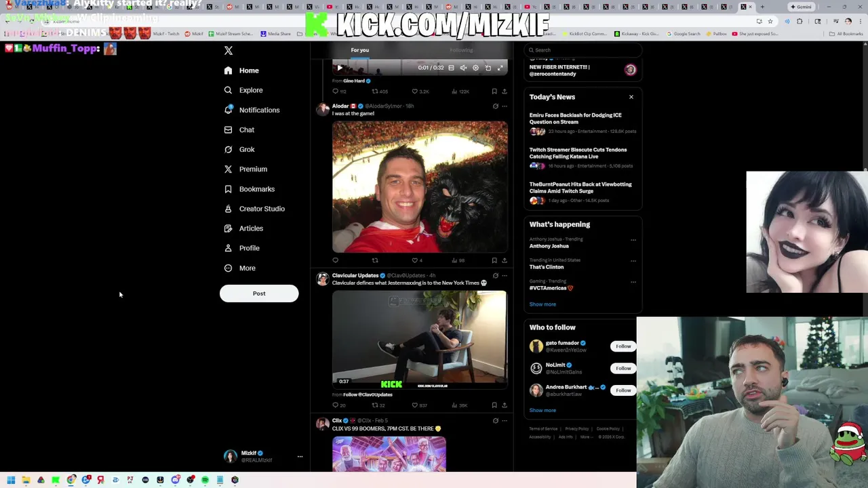Screen dimensions: 868x488
Task: Open Chat in the sidebar
Action: coord(239,129)
